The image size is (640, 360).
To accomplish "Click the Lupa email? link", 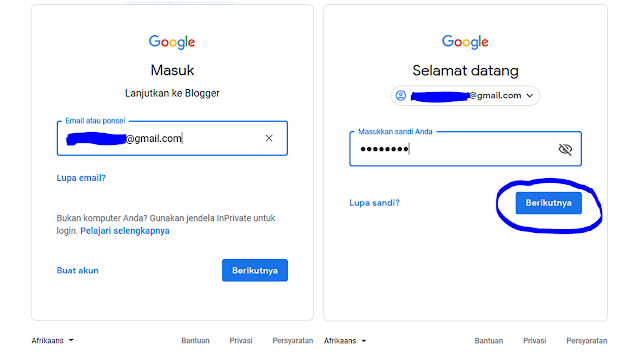I will point(81,178).
